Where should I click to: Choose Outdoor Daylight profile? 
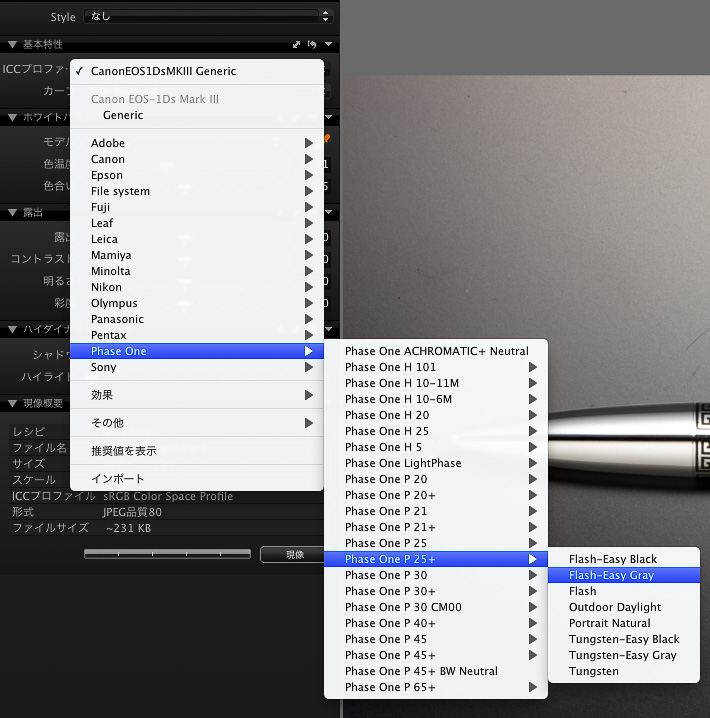(x=615, y=607)
